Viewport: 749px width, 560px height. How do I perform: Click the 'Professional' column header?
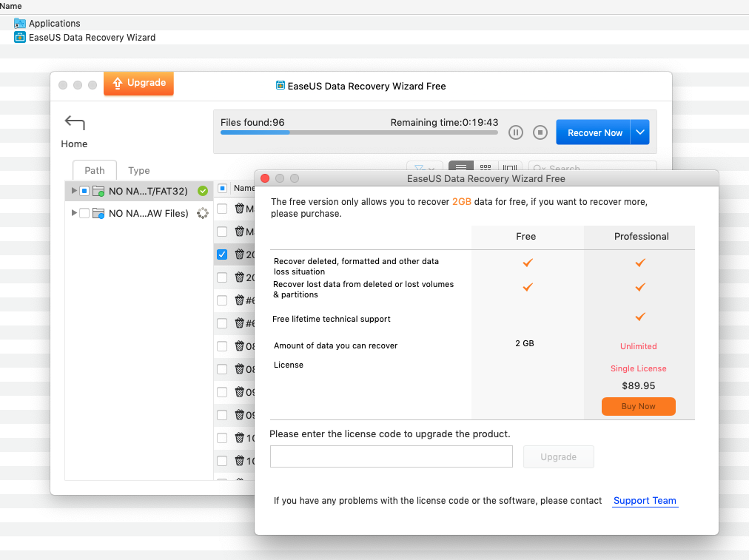[x=642, y=236]
